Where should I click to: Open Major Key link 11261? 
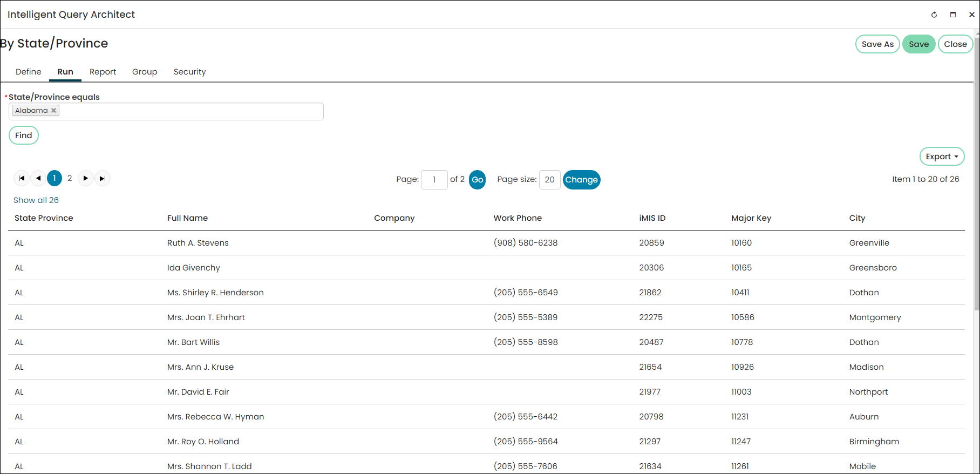click(740, 466)
